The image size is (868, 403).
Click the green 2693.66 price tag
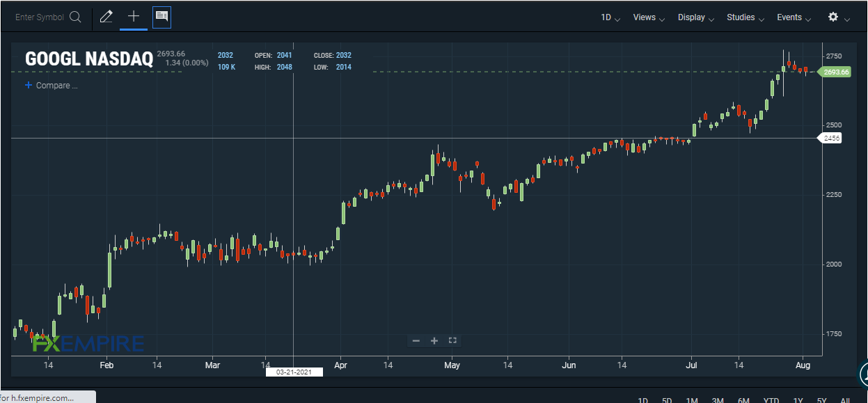pyautogui.click(x=834, y=72)
